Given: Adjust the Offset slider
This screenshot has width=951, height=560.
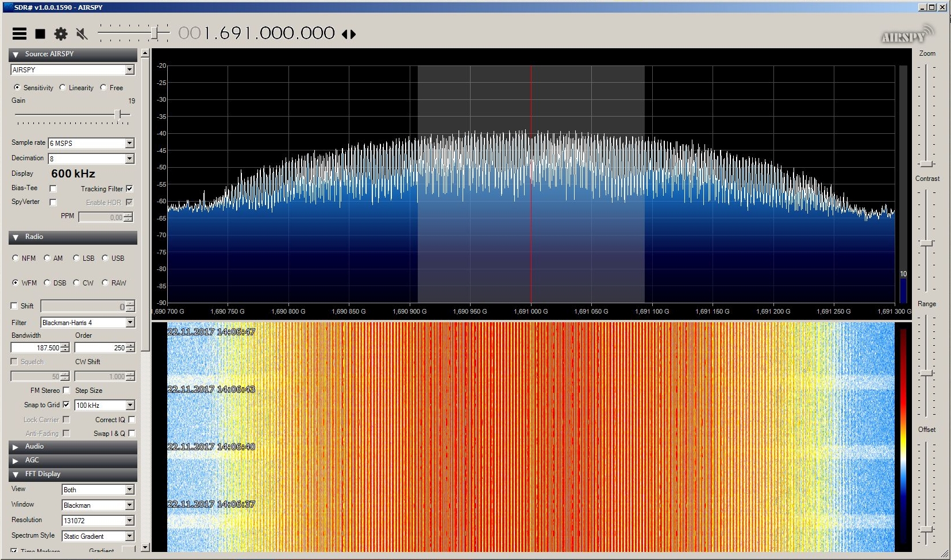Looking at the screenshot, I should point(926,529).
